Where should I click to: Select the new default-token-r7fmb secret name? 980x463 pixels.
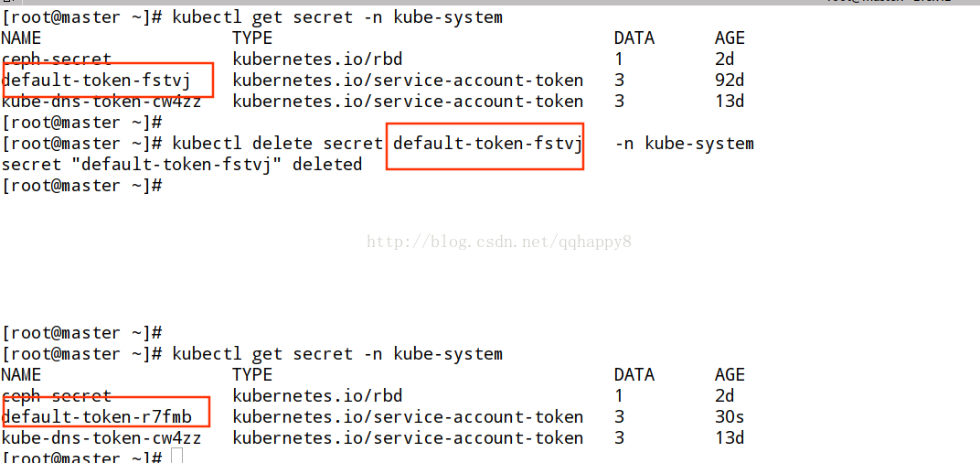(x=97, y=416)
